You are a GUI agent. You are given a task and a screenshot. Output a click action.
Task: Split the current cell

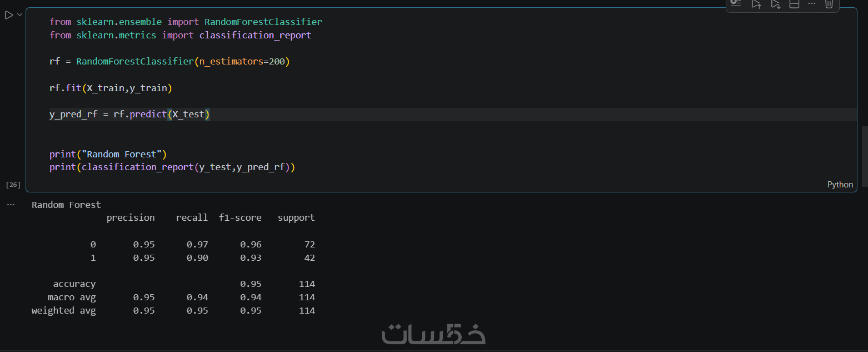click(794, 4)
